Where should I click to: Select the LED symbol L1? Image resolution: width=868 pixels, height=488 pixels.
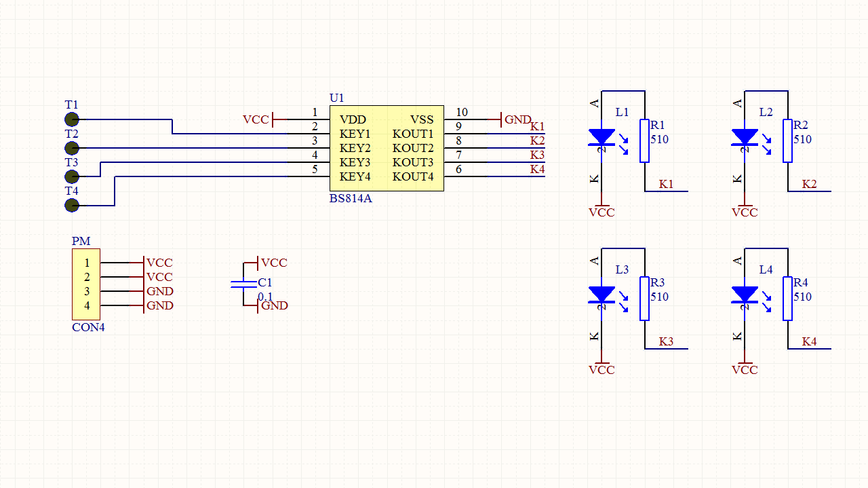coord(601,137)
